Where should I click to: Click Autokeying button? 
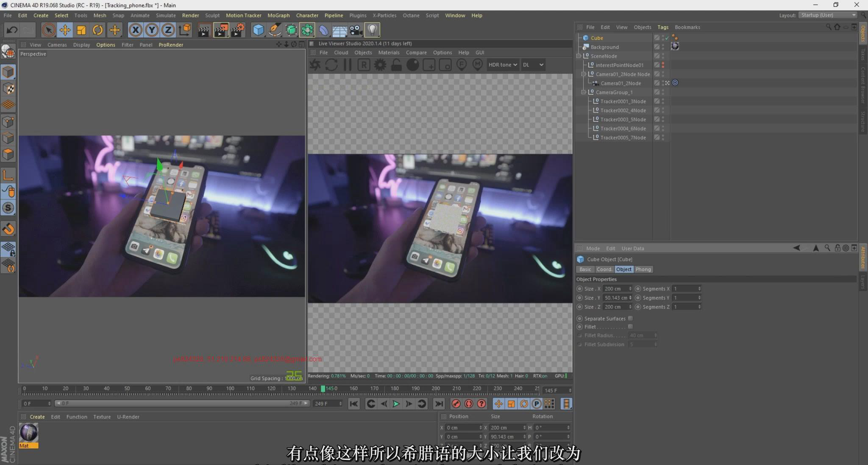[x=469, y=404]
